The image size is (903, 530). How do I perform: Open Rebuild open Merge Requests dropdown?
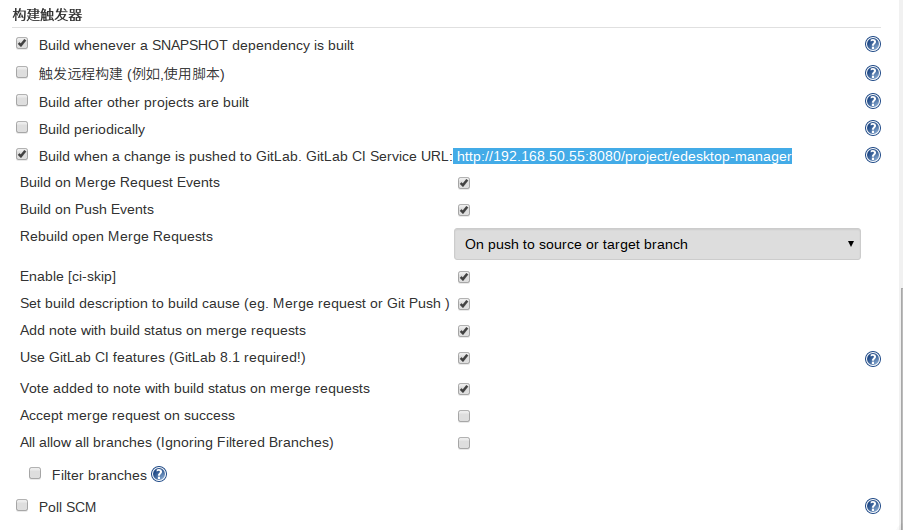click(x=657, y=244)
